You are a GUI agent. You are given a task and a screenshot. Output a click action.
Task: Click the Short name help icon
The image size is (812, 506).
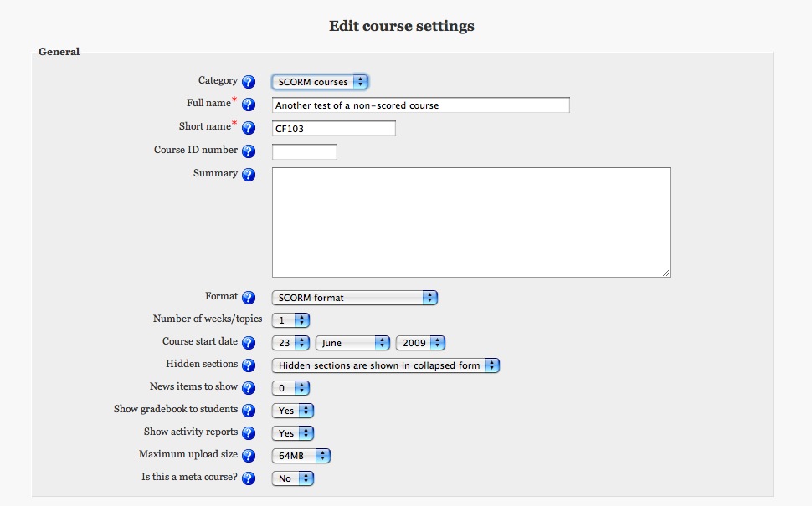tap(249, 128)
